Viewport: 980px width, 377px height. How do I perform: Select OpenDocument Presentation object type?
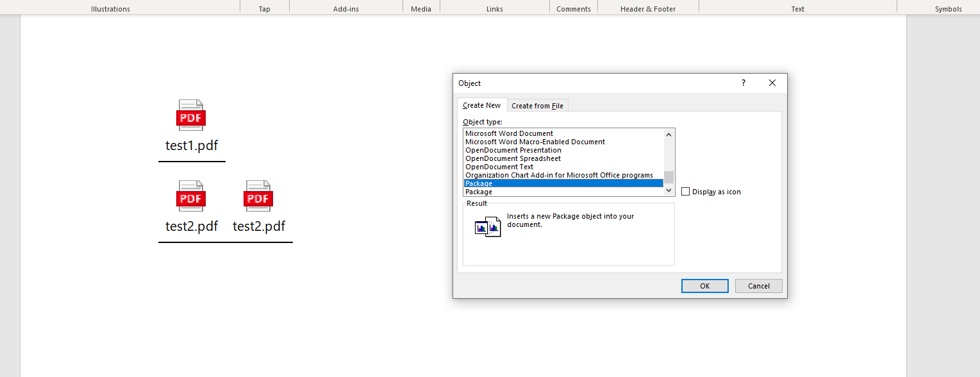click(513, 150)
